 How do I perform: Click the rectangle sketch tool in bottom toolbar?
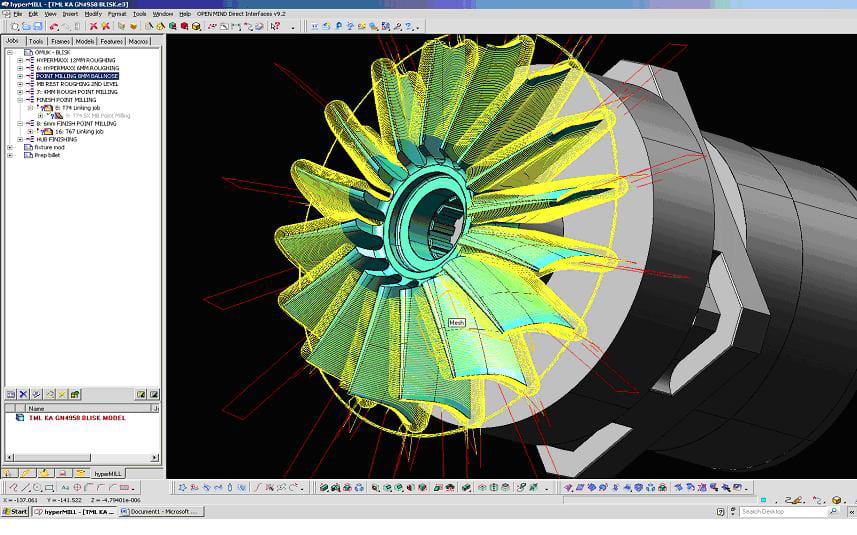tap(51, 488)
